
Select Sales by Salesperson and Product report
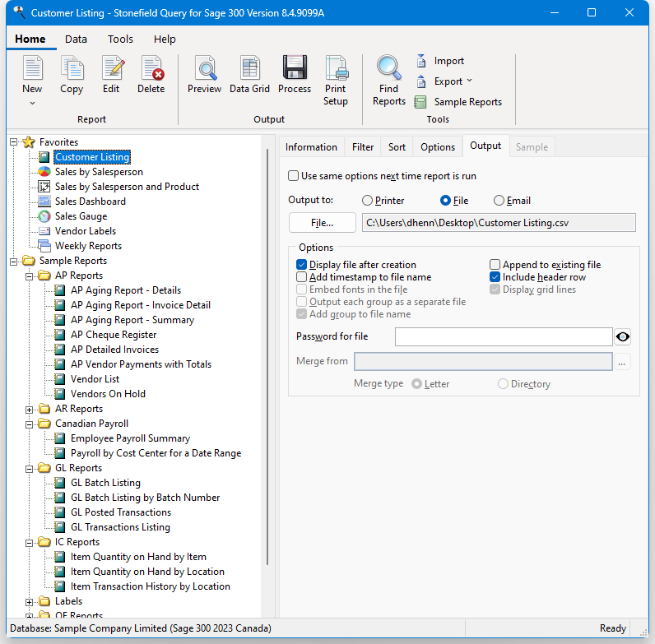127,187
